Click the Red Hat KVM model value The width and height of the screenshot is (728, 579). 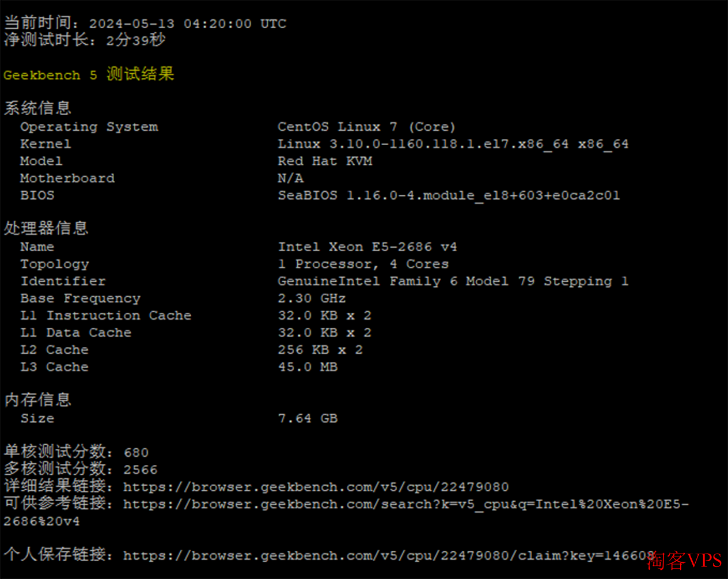coord(325,161)
